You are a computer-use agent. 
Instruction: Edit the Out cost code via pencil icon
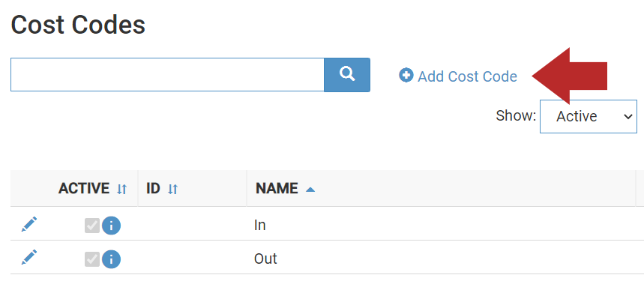[29, 257]
